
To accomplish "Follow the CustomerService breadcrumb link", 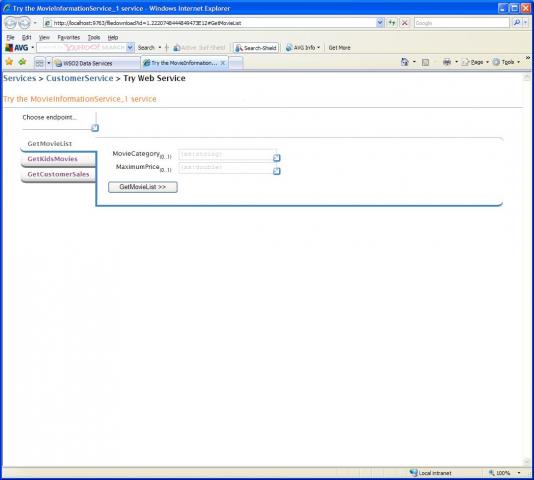I will (x=79, y=78).
